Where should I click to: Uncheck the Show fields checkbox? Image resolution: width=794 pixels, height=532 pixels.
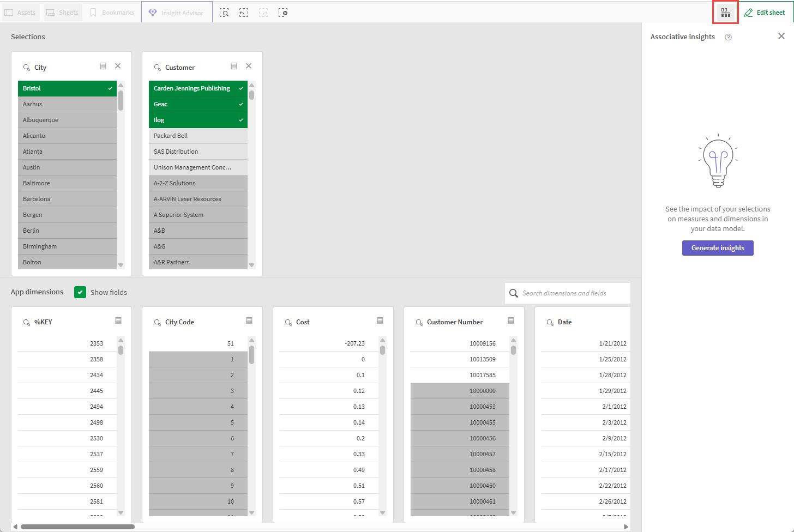(80, 292)
